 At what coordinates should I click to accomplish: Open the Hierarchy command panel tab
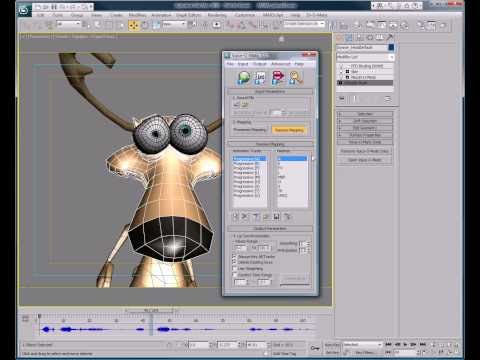pos(359,37)
